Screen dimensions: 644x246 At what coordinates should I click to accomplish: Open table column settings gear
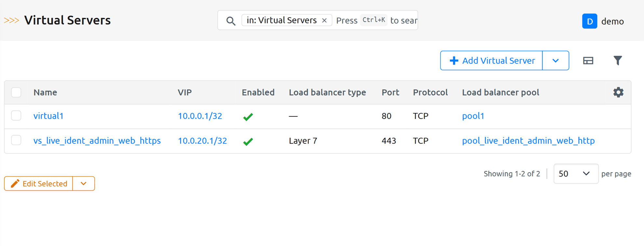click(x=618, y=92)
